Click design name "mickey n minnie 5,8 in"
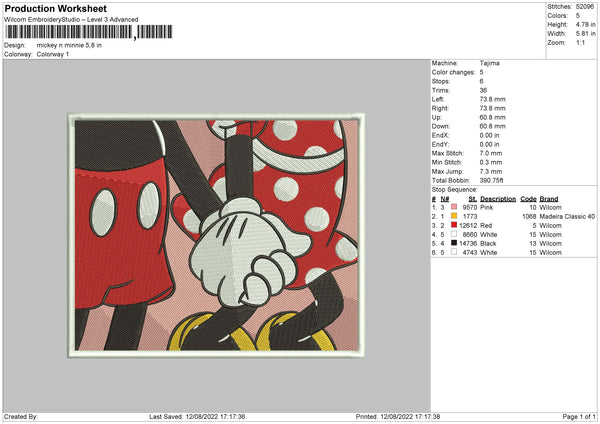This screenshot has height=424, width=600. point(69,45)
